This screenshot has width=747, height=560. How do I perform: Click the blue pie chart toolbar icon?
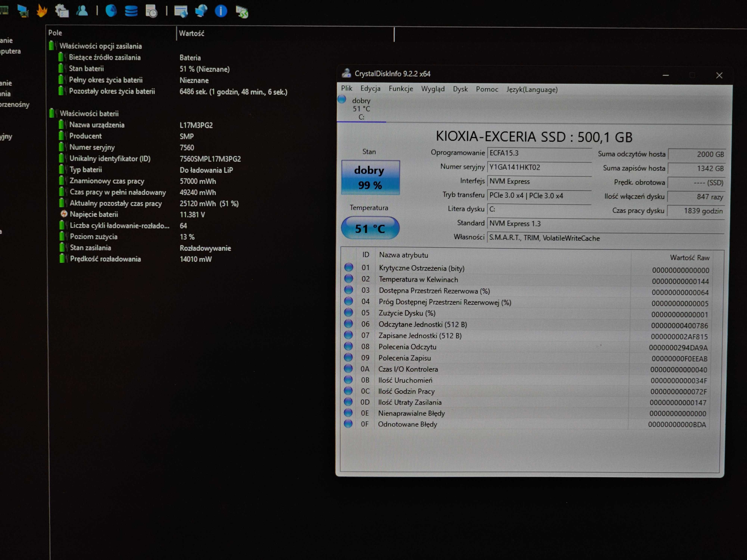pyautogui.click(x=111, y=11)
